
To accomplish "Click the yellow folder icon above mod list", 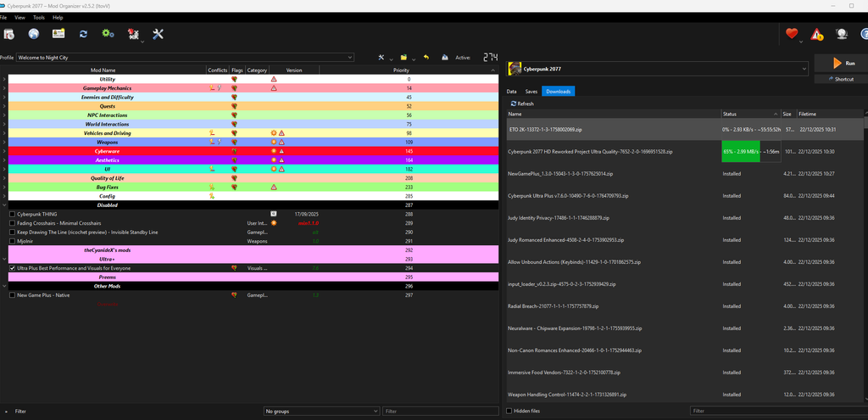I will 404,57.
